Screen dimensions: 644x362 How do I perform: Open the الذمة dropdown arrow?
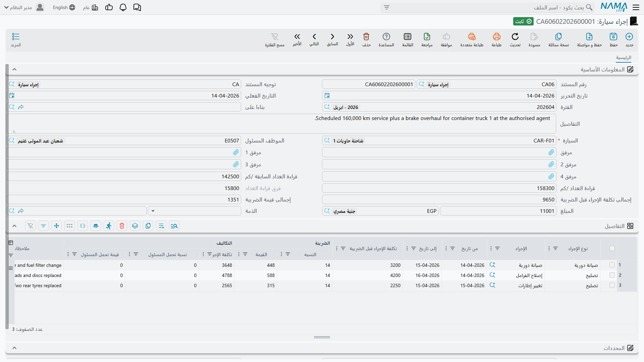(153, 211)
